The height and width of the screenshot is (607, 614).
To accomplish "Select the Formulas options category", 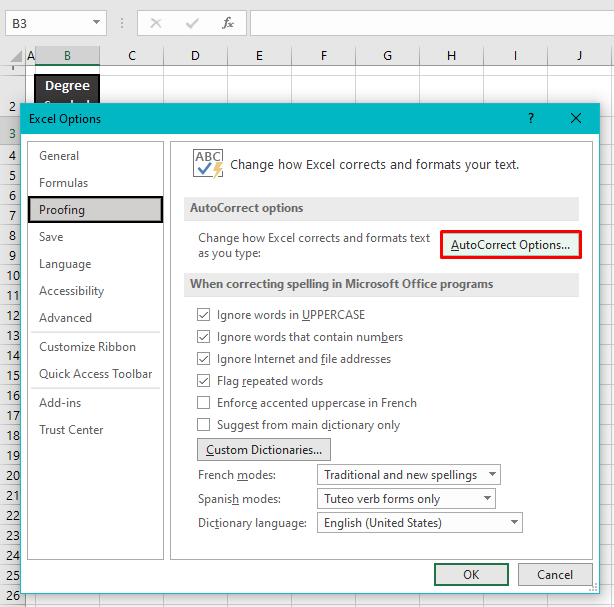I will (96, 183).
